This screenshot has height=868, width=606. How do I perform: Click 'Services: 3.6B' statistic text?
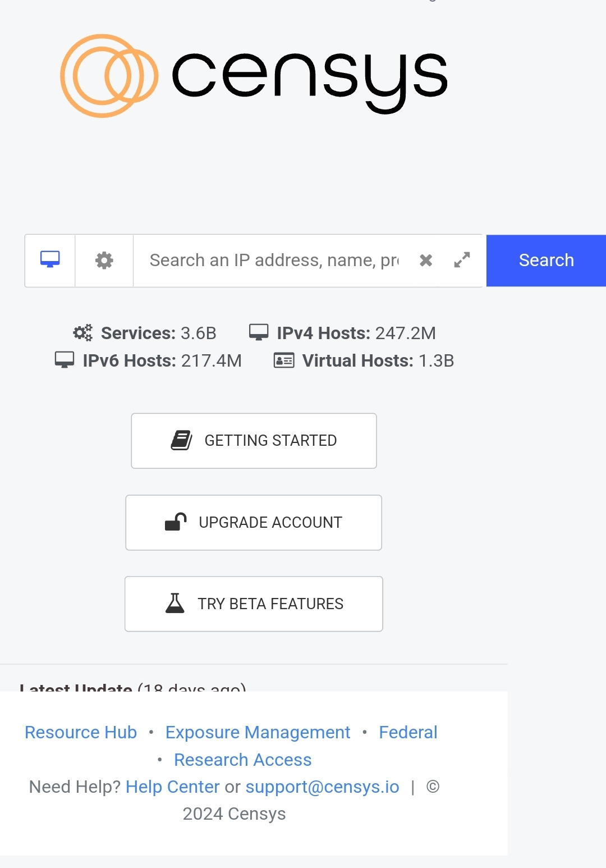158,334
